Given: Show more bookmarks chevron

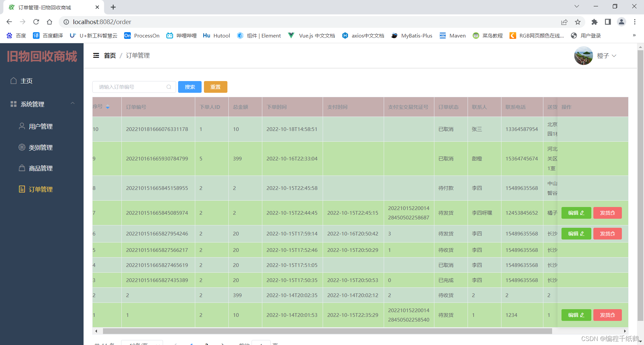Looking at the screenshot, I should (x=634, y=35).
